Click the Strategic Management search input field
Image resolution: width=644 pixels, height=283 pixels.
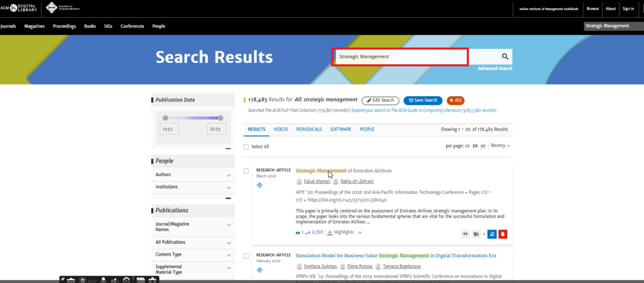click(400, 57)
